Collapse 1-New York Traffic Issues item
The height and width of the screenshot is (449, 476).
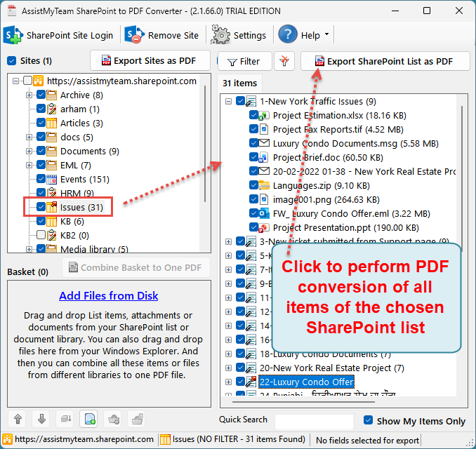pos(228,101)
